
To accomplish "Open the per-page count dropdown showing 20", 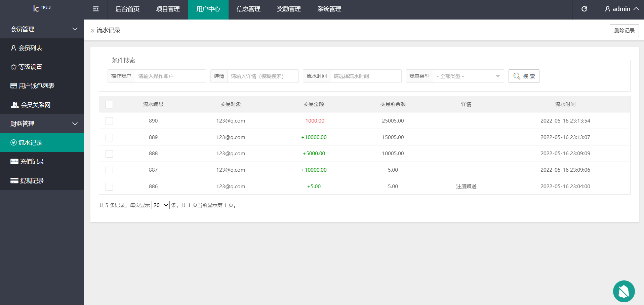I will tap(161, 205).
